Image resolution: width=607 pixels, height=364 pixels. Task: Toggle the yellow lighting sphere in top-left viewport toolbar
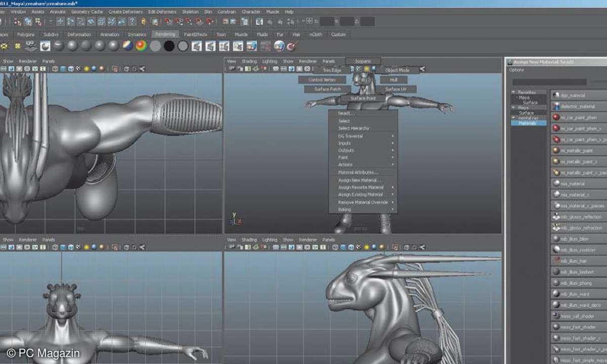[86, 69]
